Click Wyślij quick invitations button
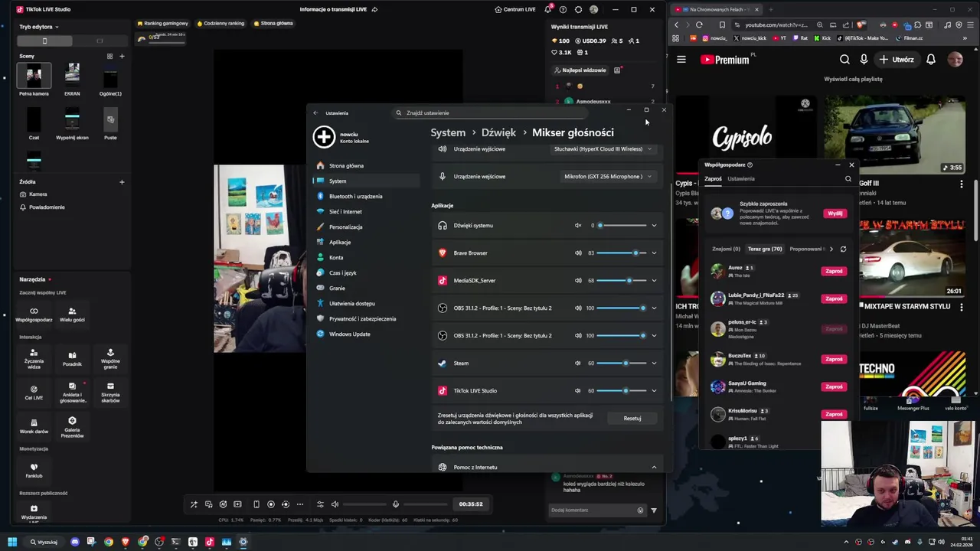Viewport: 980px width, 551px height. click(x=835, y=214)
